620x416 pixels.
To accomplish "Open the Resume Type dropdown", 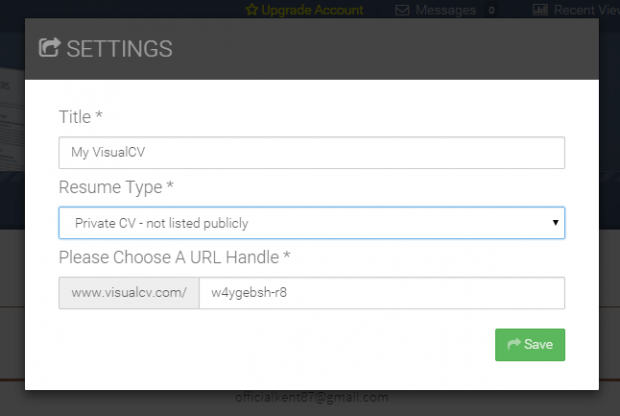I will click(x=311, y=223).
